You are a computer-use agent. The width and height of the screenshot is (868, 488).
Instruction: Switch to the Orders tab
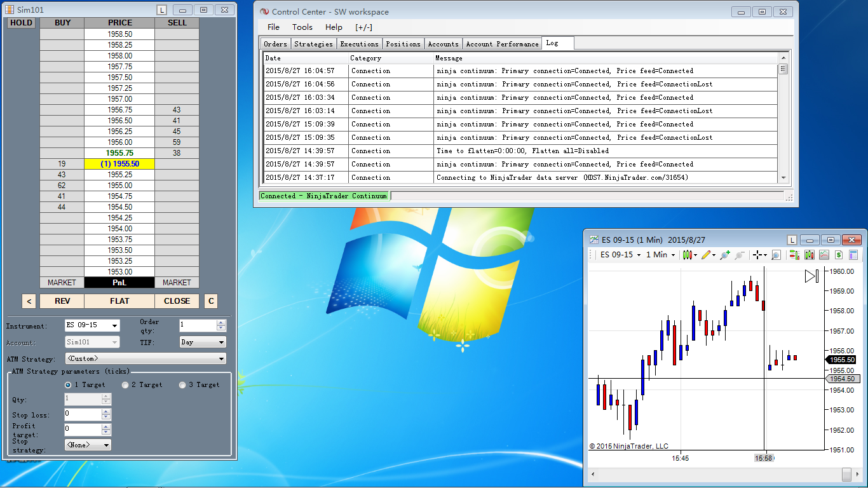(276, 44)
